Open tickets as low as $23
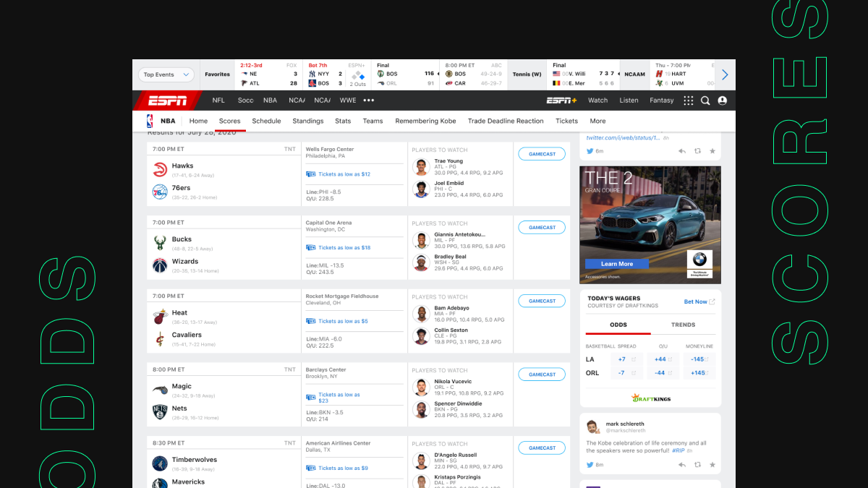This screenshot has width=868, height=488. tap(334, 398)
